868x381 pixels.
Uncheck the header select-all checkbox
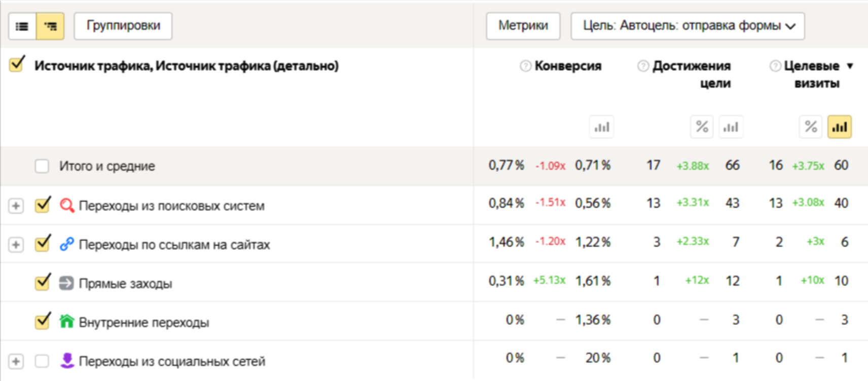click(x=17, y=65)
